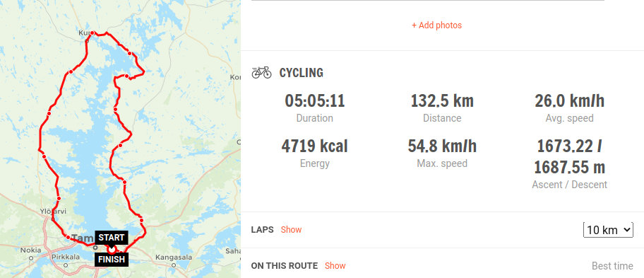This screenshot has width=644, height=278.
Task: Click the 05:05:11 duration value
Action: click(315, 101)
